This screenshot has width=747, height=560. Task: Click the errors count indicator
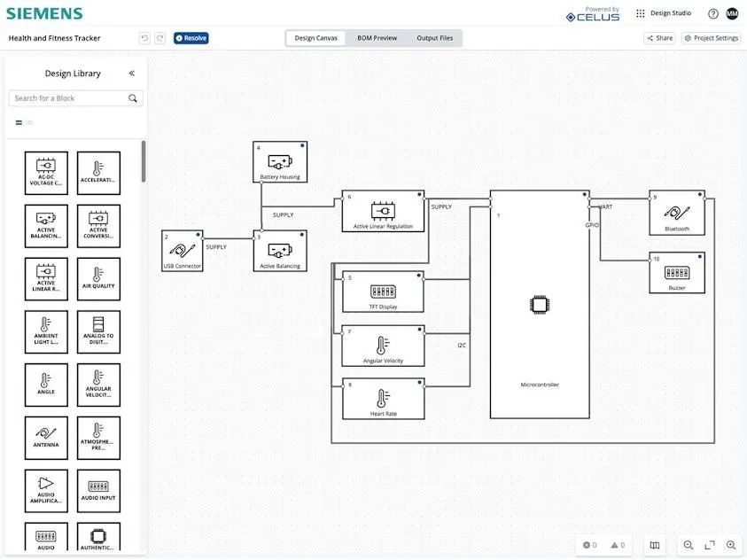pos(590,545)
